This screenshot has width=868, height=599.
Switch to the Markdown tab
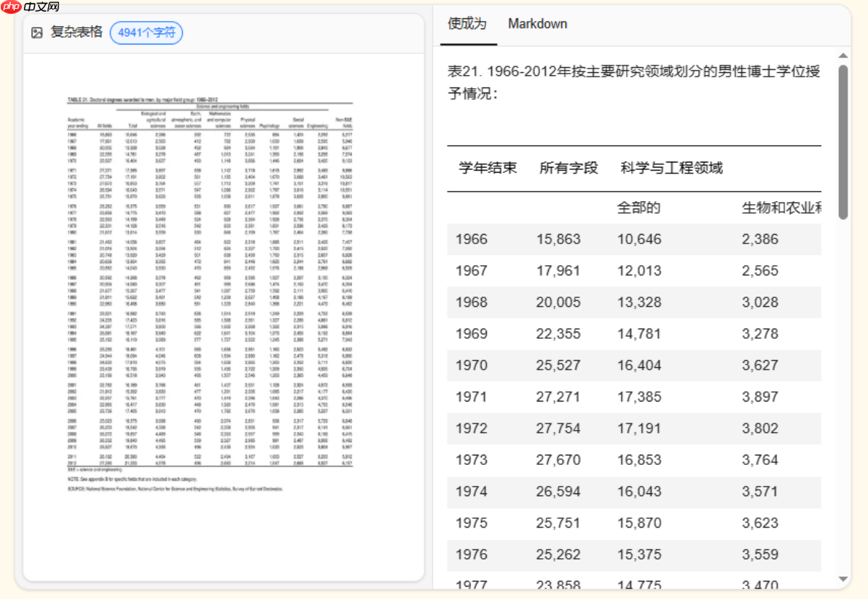click(537, 23)
